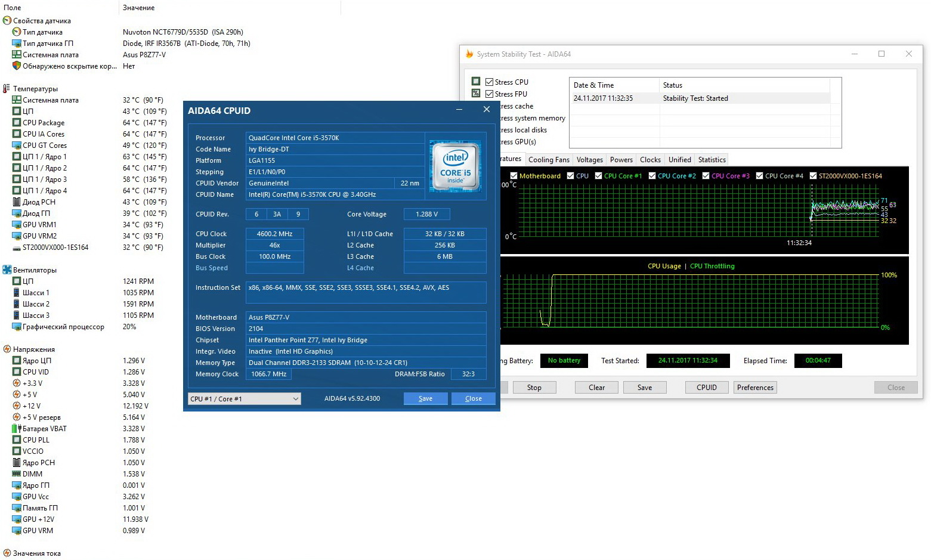Click the icon beside CPU Package
This screenshot has height=560, width=931.
[x=17, y=122]
